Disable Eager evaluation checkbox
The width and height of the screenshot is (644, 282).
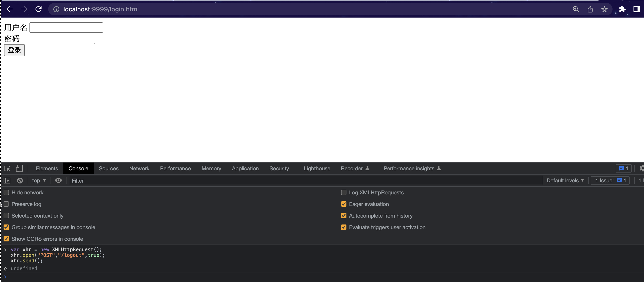pyautogui.click(x=344, y=204)
